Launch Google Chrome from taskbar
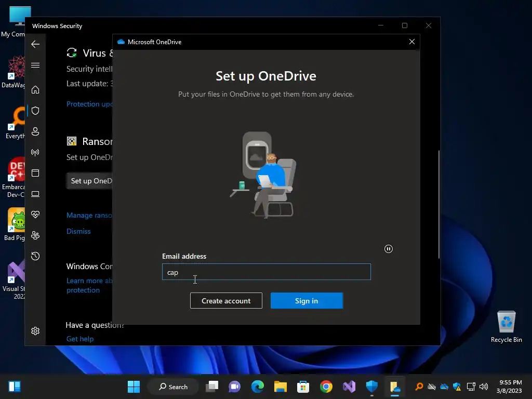 pos(326,387)
